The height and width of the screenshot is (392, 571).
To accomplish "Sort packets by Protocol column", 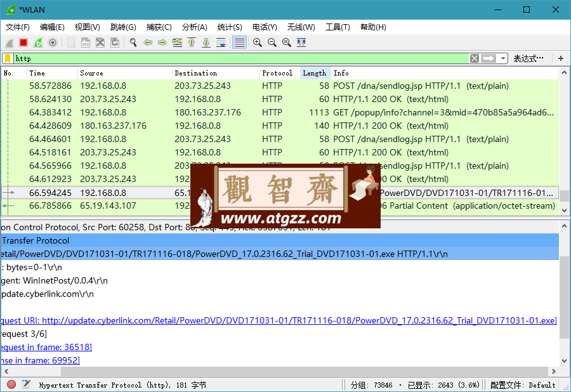I will point(280,73).
